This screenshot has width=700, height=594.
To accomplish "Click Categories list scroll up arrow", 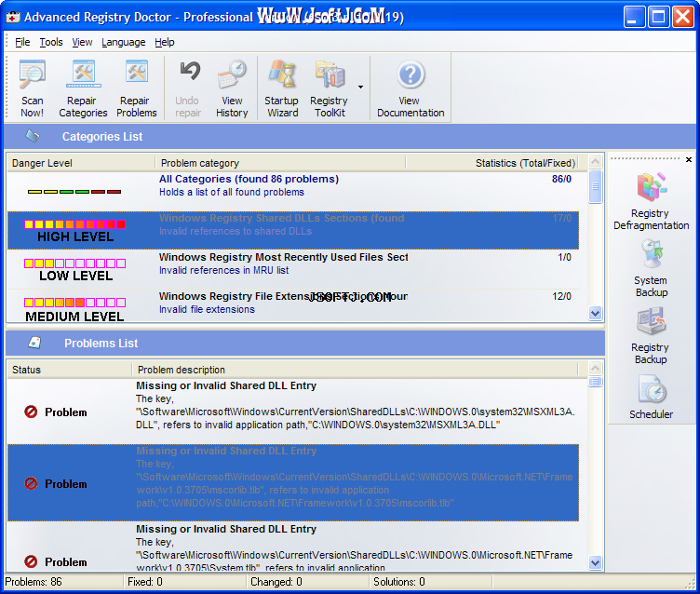I will 595,161.
